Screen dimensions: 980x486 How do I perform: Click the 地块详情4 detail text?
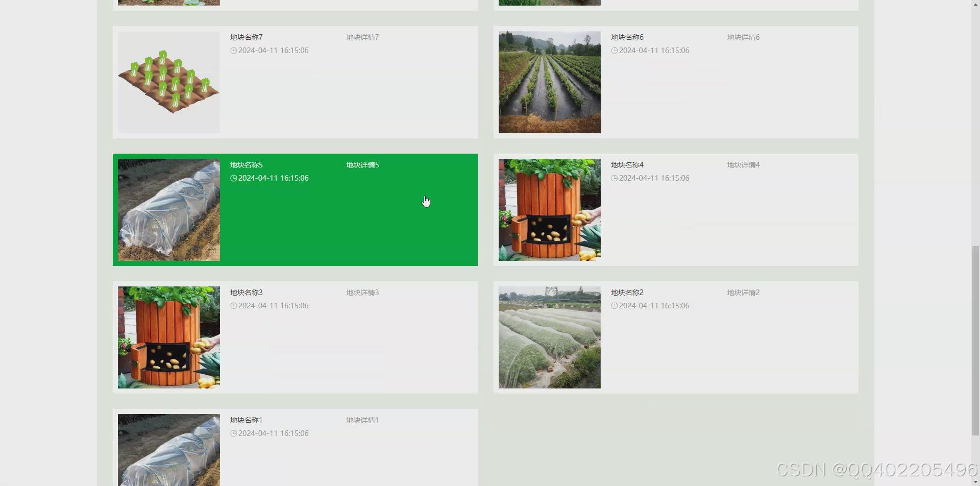[743, 164]
